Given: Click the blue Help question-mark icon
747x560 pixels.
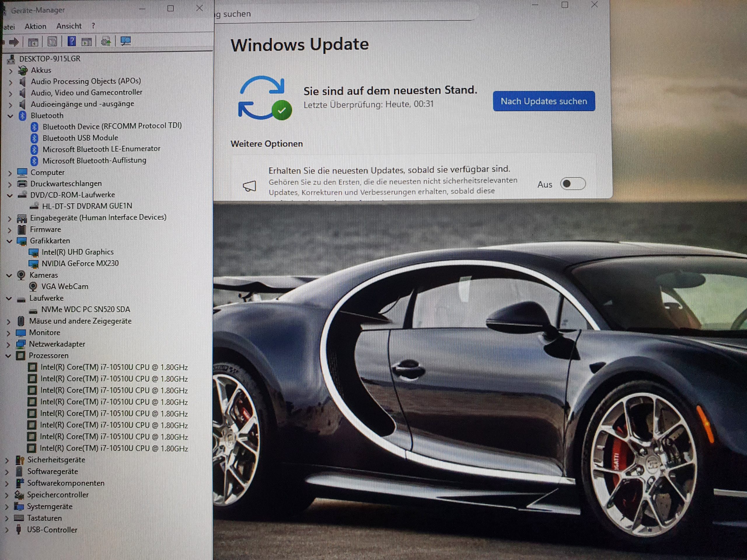Looking at the screenshot, I should coord(71,41).
